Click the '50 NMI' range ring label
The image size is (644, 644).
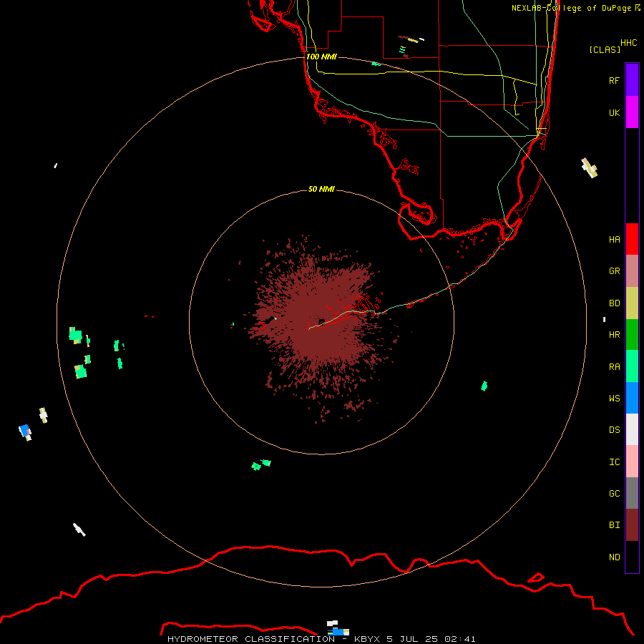tap(321, 189)
